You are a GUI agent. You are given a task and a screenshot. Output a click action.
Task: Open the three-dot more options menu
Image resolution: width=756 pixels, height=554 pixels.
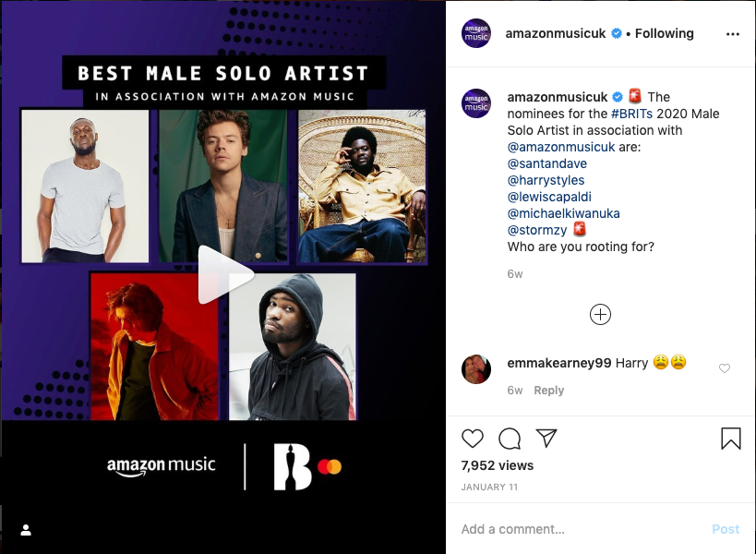[x=733, y=34]
